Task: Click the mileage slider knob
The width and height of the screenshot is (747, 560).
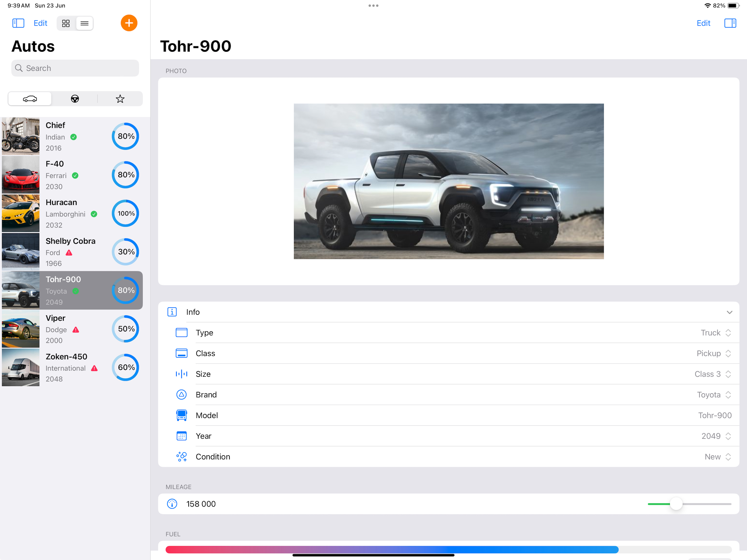Action: click(676, 504)
